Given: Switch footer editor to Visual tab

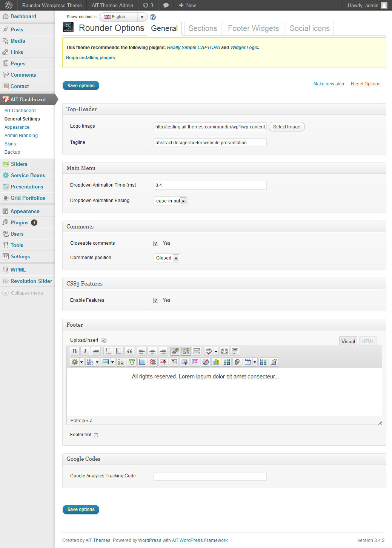Looking at the screenshot, I should click(x=348, y=341).
